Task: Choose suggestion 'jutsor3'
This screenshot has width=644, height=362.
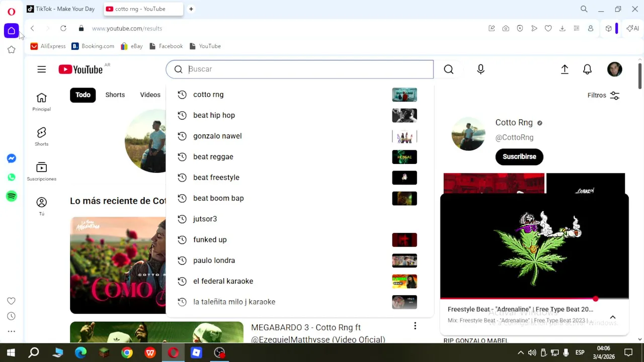Action: click(299, 219)
